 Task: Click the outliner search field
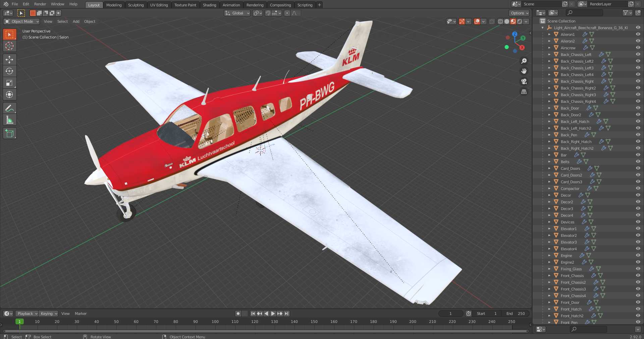pos(584,13)
